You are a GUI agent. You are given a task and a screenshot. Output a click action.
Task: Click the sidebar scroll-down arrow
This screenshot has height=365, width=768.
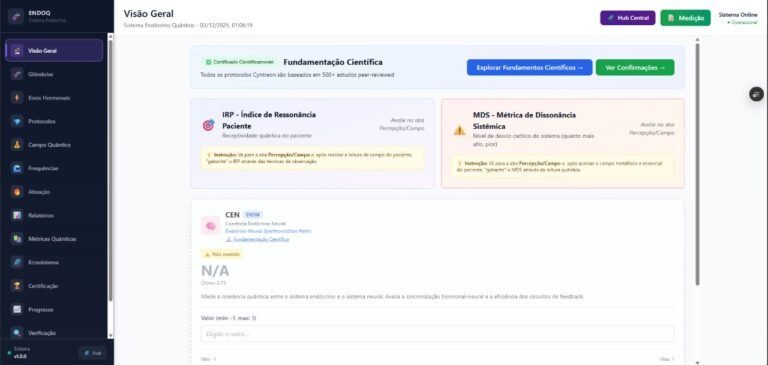[x=110, y=335]
